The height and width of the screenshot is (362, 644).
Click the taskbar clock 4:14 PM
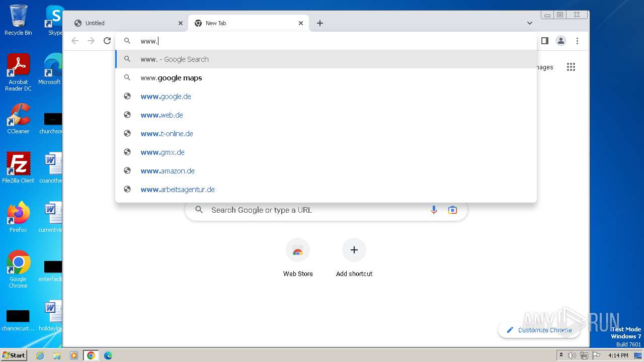pyautogui.click(x=618, y=355)
